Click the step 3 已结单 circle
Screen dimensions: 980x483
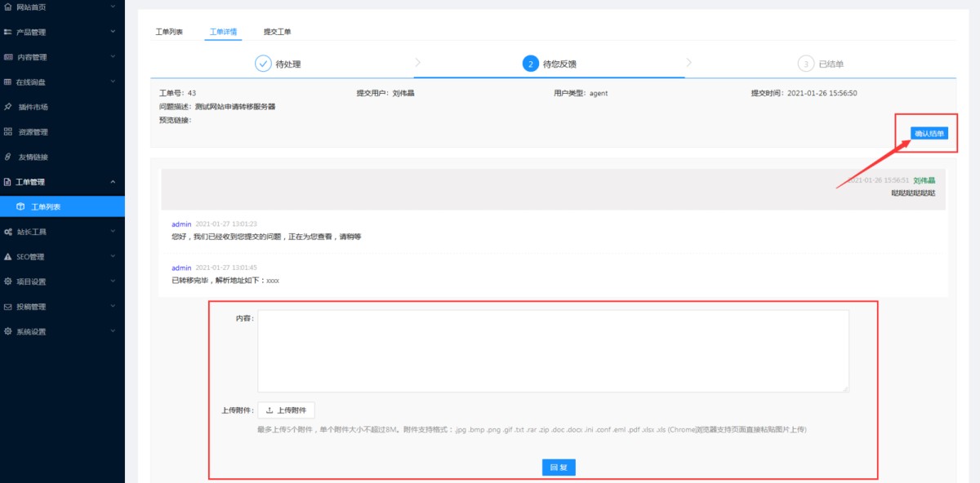[x=805, y=64]
